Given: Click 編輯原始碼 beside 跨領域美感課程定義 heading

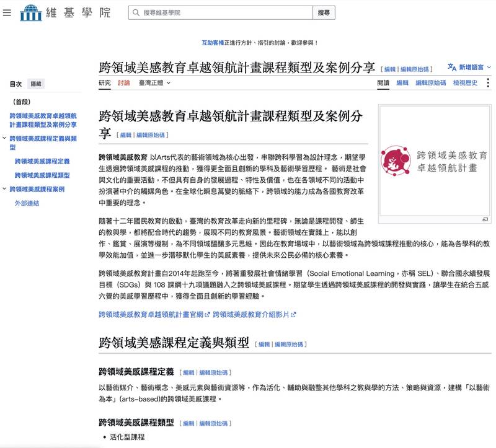Looking at the screenshot, I should click(213, 372).
